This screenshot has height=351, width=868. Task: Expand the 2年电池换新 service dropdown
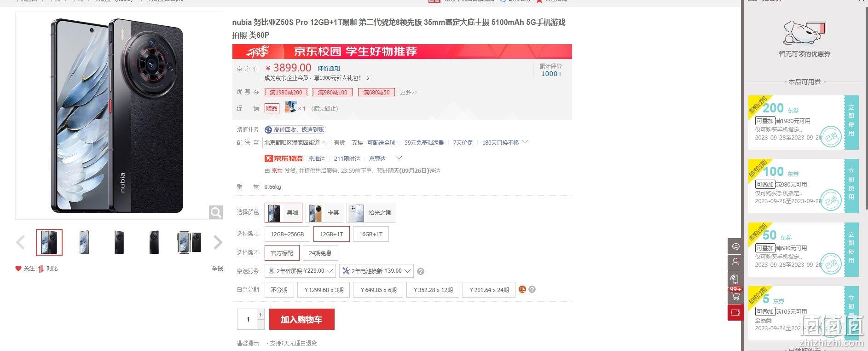pyautogui.click(x=376, y=271)
